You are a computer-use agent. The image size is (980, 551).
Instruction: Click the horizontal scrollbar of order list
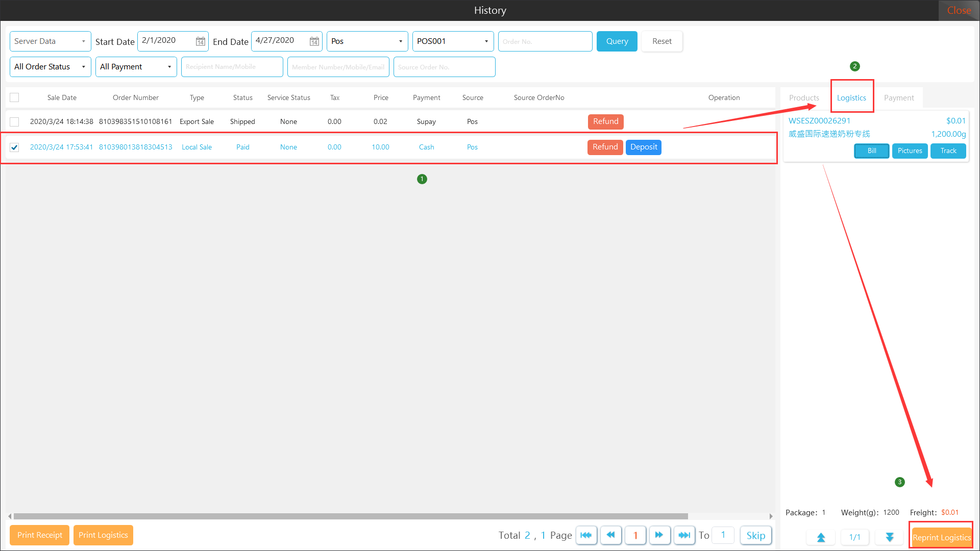[350, 516]
